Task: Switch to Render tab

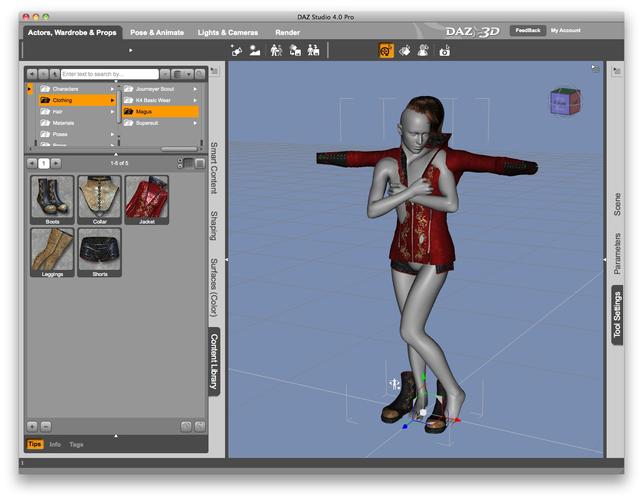Action: [x=287, y=32]
